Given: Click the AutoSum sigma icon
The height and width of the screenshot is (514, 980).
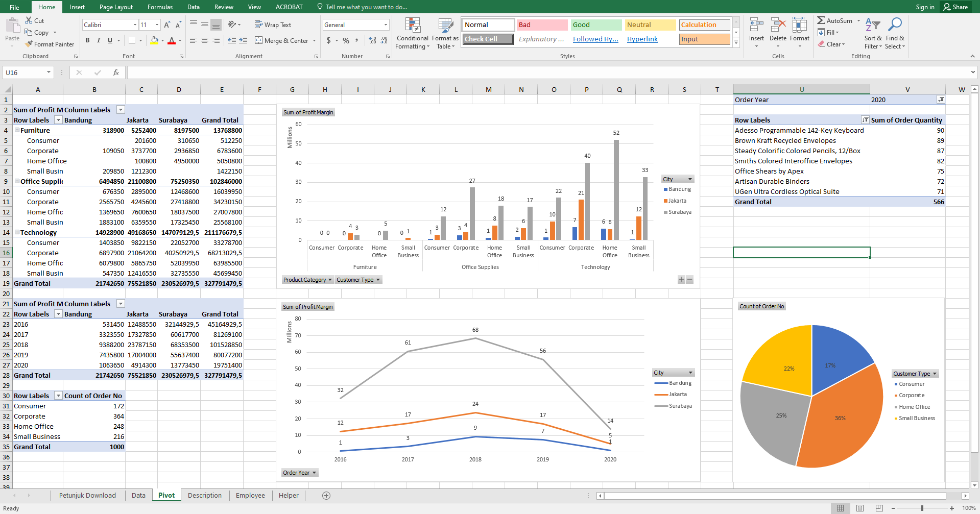Looking at the screenshot, I should [821, 21].
